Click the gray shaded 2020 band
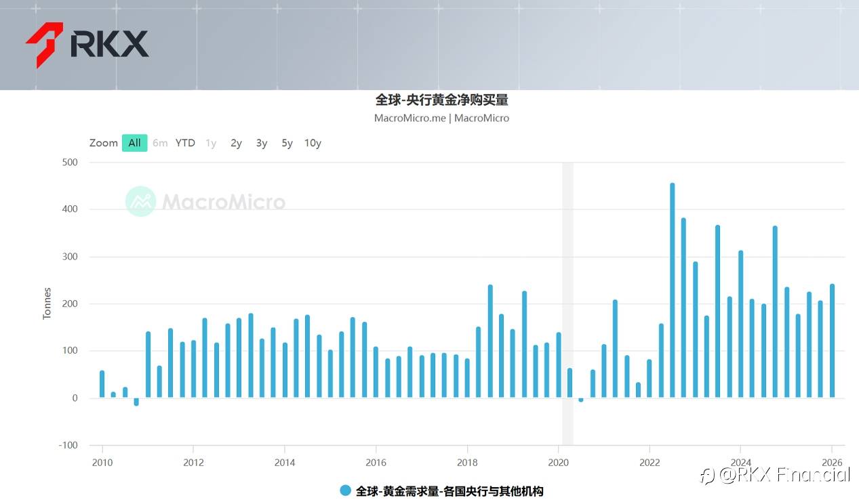 (567, 303)
